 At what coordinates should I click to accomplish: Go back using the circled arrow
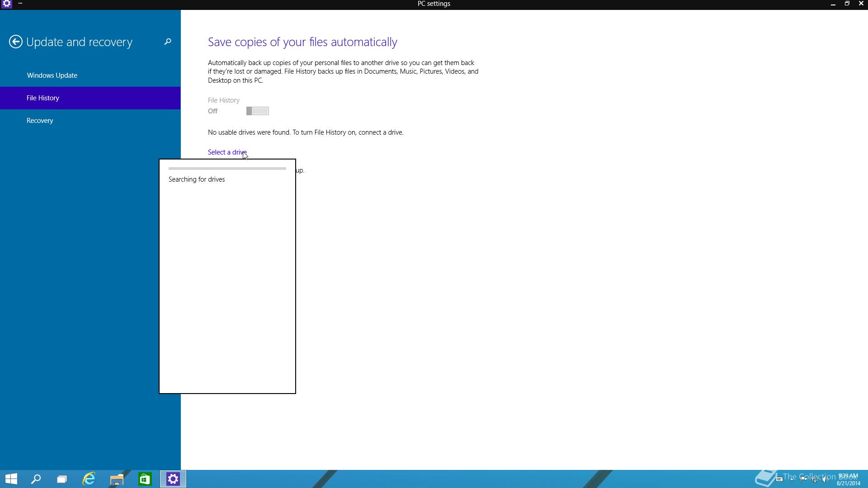(16, 42)
